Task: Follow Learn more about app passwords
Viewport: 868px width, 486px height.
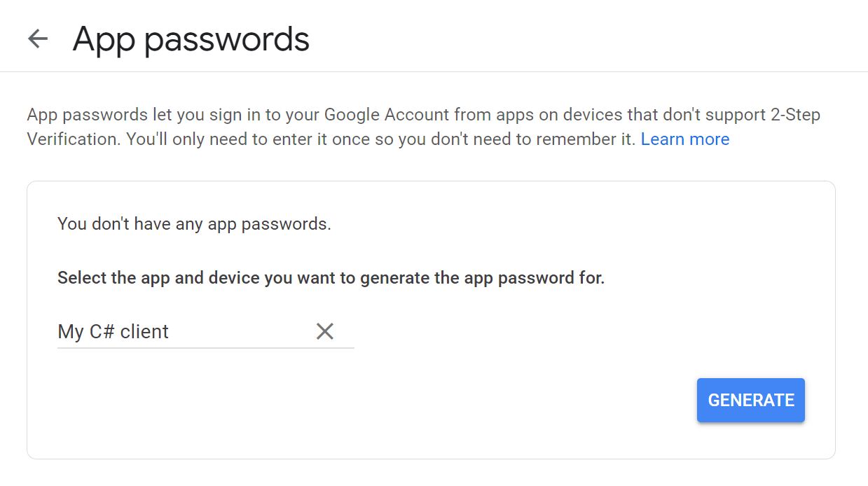Action: tap(684, 139)
